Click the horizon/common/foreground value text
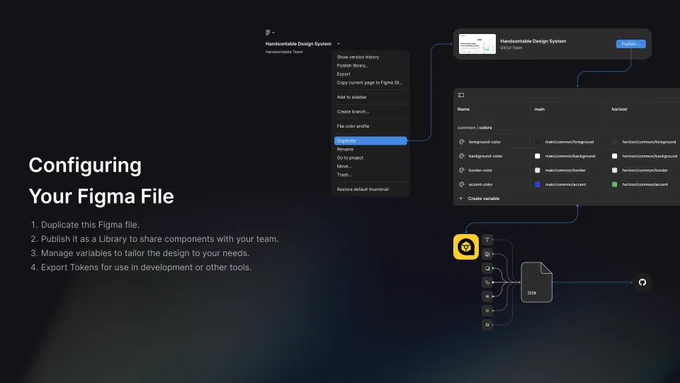The height and width of the screenshot is (383, 680). coord(649,142)
